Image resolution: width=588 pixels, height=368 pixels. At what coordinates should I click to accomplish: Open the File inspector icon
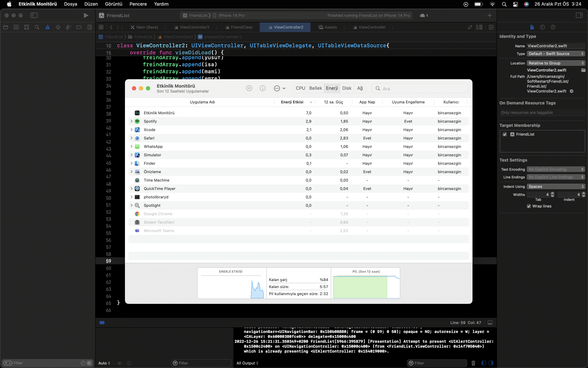(x=532, y=27)
